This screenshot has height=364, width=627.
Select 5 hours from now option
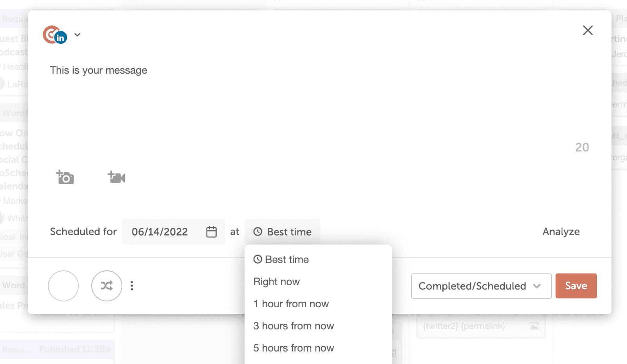(294, 348)
